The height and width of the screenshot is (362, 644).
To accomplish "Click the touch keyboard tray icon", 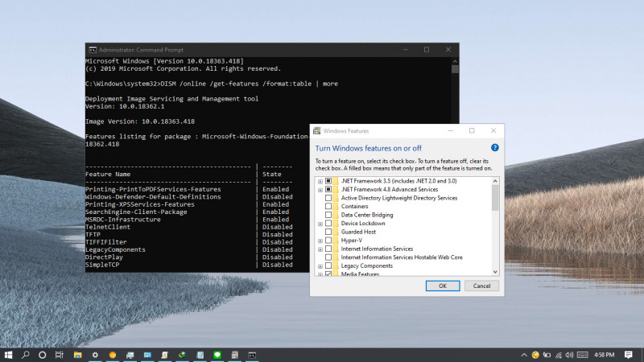I will (x=582, y=355).
